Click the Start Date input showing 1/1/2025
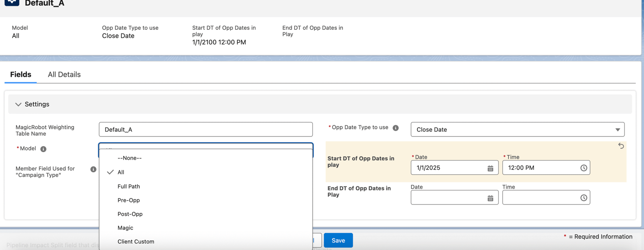The width and height of the screenshot is (644, 250). (x=454, y=168)
